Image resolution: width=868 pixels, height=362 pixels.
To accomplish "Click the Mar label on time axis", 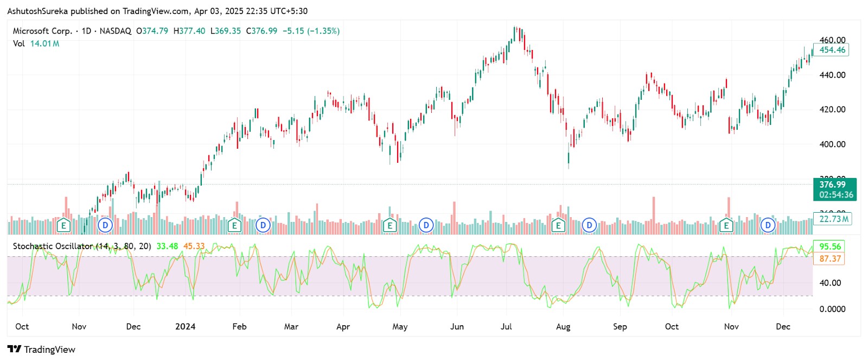I will tap(291, 327).
